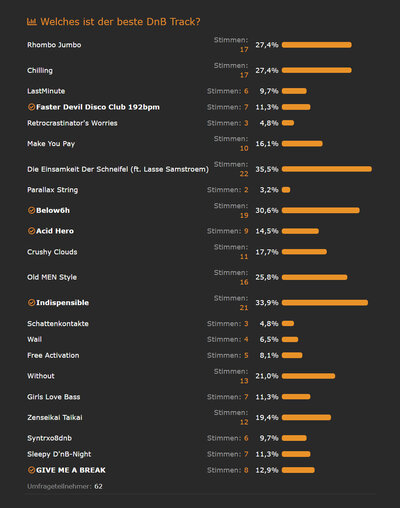Viewport: 400px width, 508px height.
Task: Click the 35,5% result bar for Die Einsamkeit
Action: click(327, 169)
